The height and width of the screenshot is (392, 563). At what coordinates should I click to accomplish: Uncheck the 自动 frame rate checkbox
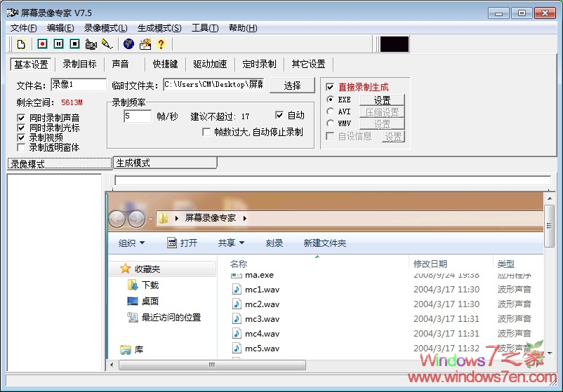point(279,115)
